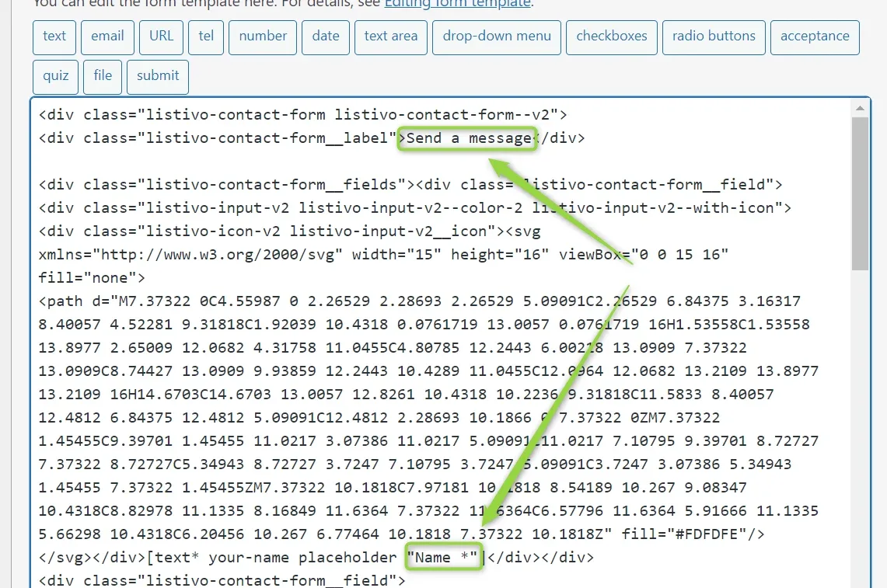Click the listivo-contact-form__fields class text

click(x=271, y=185)
